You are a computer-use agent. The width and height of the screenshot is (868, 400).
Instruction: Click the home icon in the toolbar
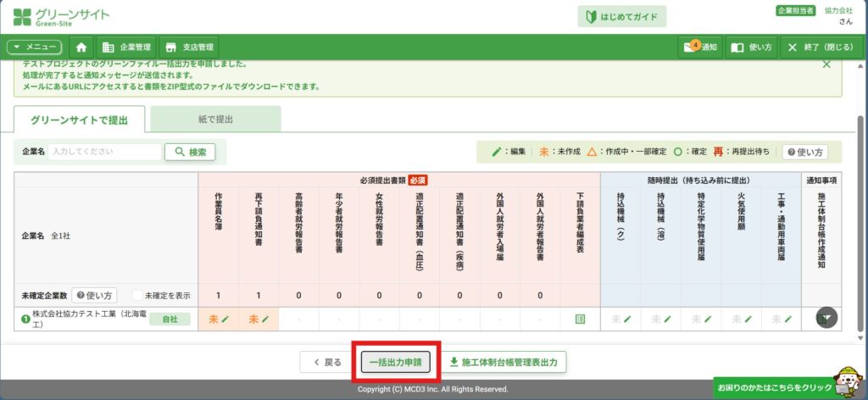coord(81,47)
